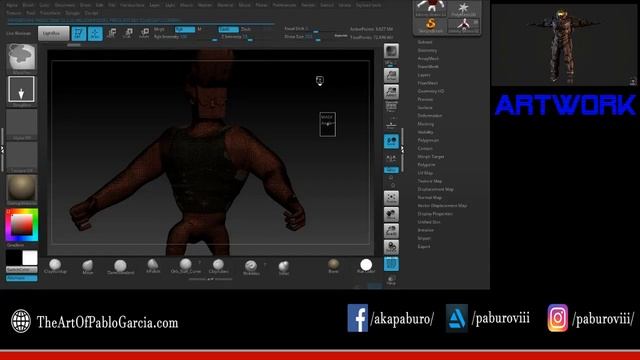
Task: Select the PolyMesh3D star tool
Action: [x=463, y=9]
